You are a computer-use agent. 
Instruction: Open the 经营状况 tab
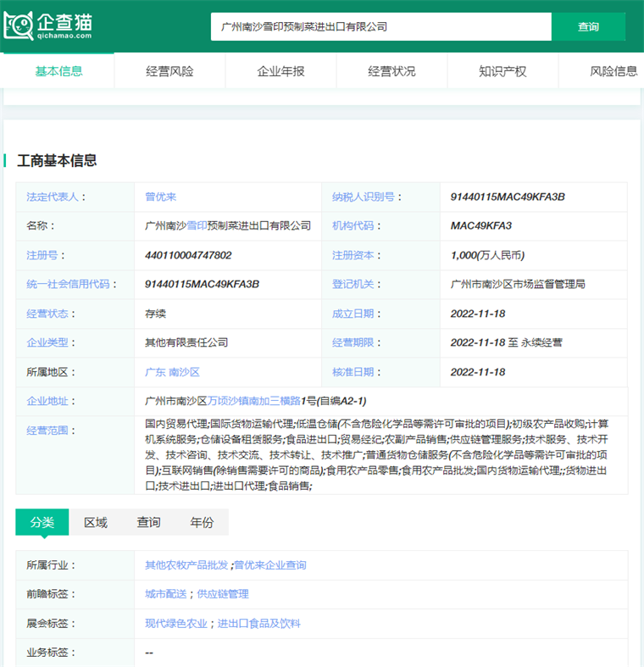point(391,71)
